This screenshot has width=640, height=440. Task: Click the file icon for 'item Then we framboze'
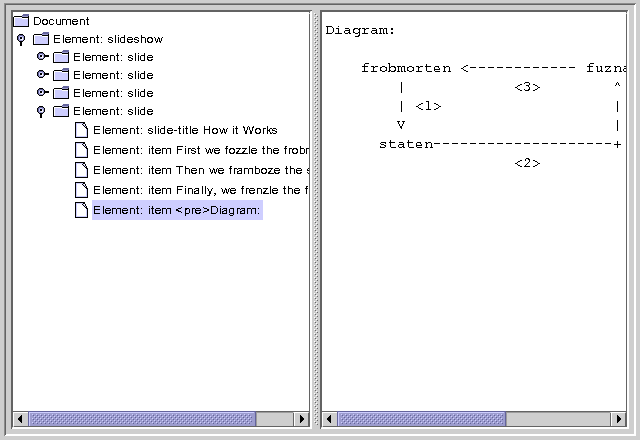(81, 170)
